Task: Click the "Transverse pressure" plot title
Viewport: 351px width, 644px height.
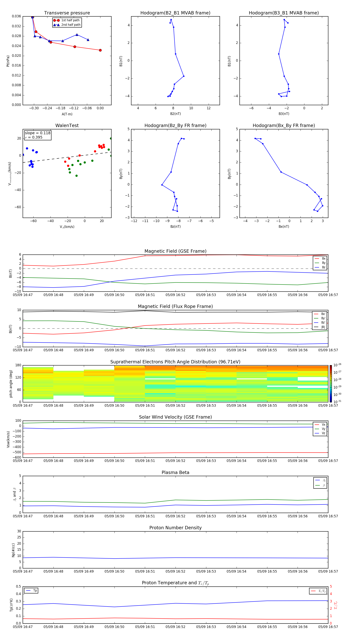Action: click(x=67, y=13)
